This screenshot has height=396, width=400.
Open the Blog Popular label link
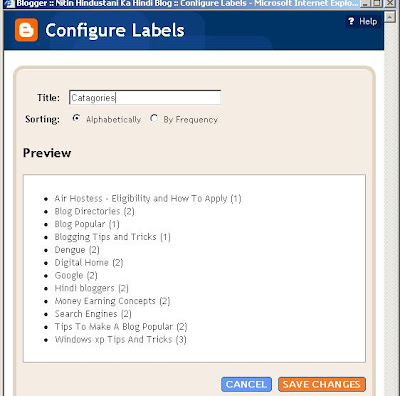pos(80,224)
